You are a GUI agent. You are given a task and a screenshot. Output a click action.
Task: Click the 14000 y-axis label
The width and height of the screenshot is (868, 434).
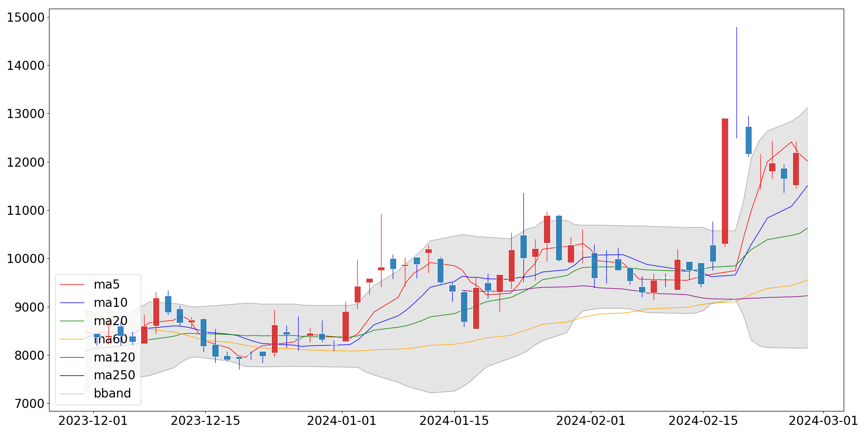[26, 66]
